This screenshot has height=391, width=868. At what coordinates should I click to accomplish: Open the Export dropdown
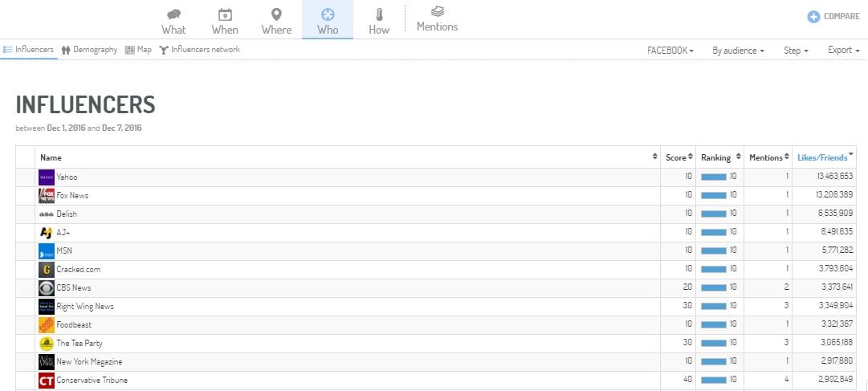(x=844, y=51)
